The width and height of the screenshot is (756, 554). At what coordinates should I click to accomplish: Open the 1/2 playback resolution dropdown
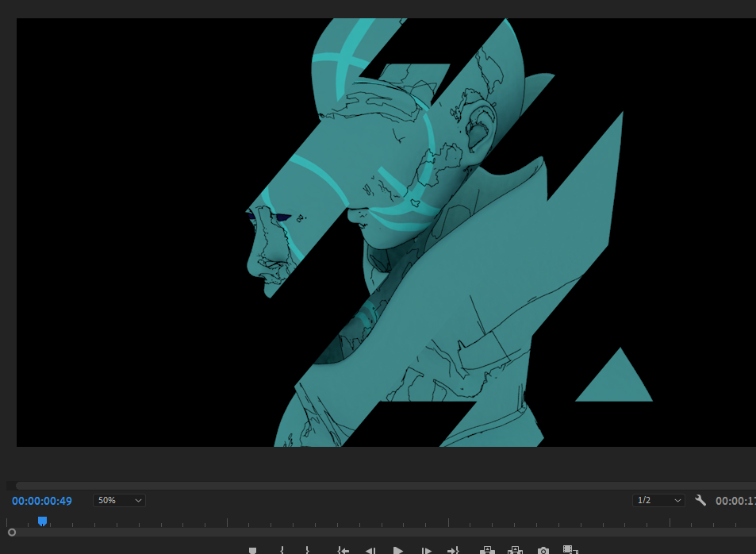point(658,501)
